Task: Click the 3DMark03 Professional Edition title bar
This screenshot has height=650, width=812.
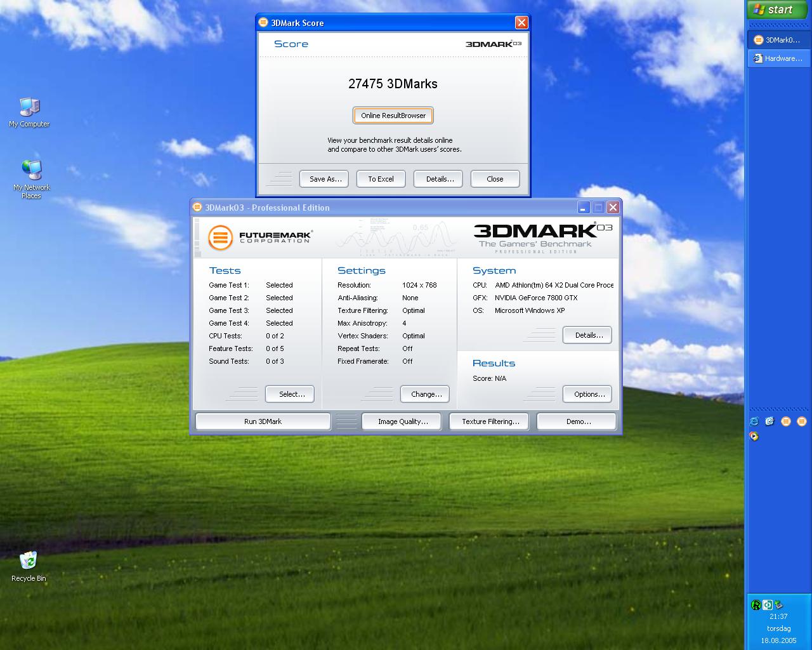Action: tap(406, 208)
